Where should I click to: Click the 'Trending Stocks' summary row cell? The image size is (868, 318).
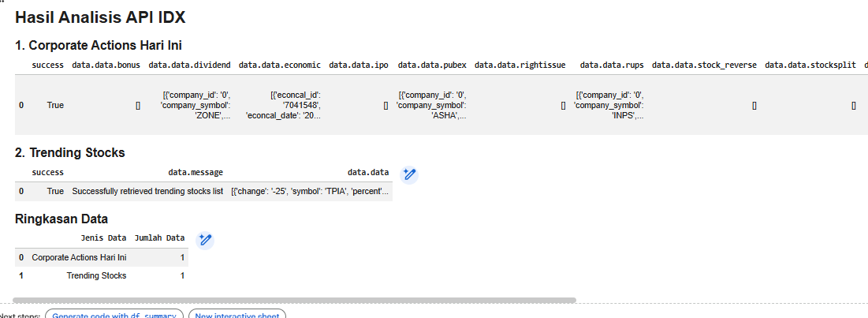point(96,275)
